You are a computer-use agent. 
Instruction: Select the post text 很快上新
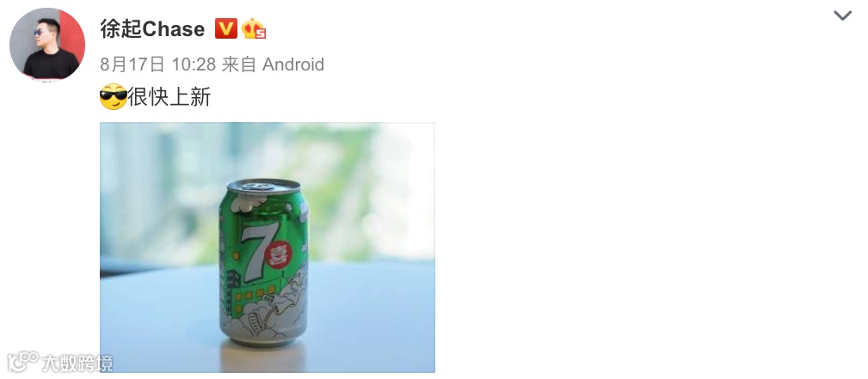point(169,97)
